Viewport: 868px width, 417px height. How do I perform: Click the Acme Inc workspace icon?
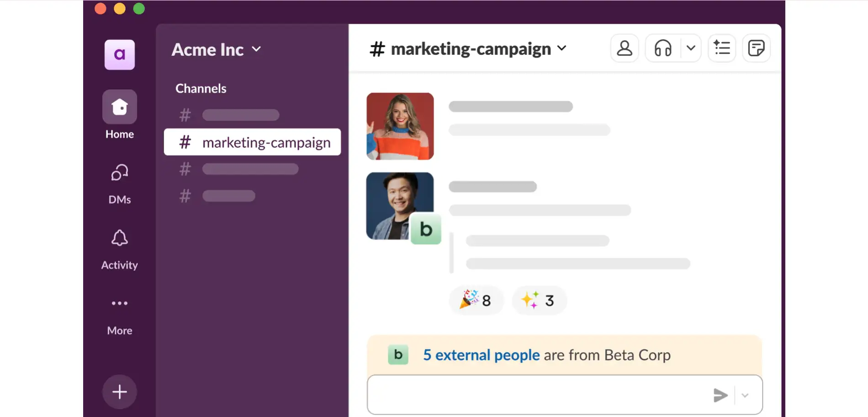tap(120, 54)
